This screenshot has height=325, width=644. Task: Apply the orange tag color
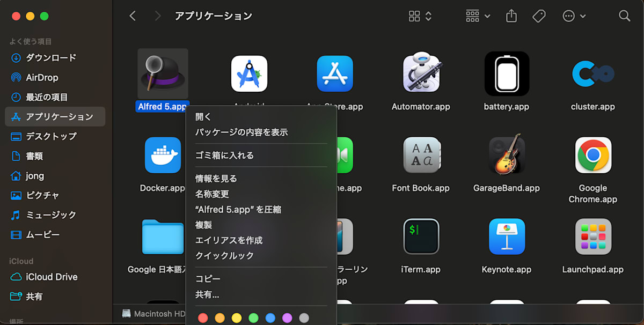point(219,318)
